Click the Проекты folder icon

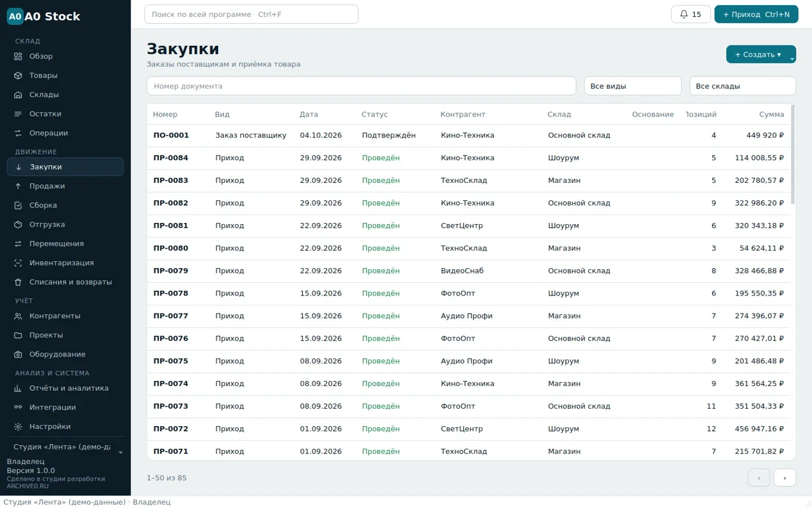tap(18, 336)
